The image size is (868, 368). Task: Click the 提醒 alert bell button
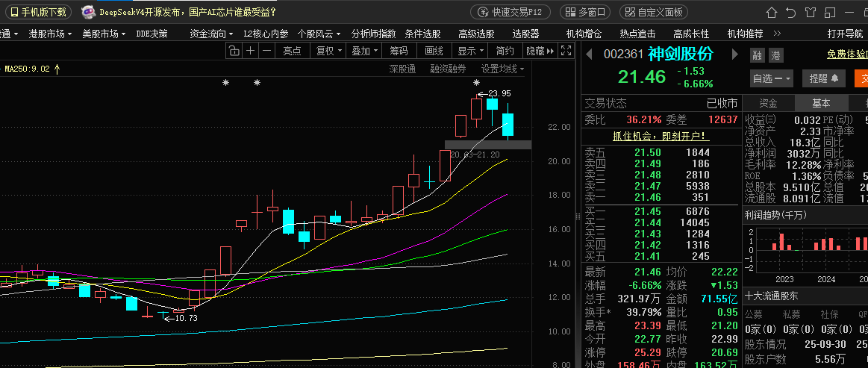(x=824, y=78)
